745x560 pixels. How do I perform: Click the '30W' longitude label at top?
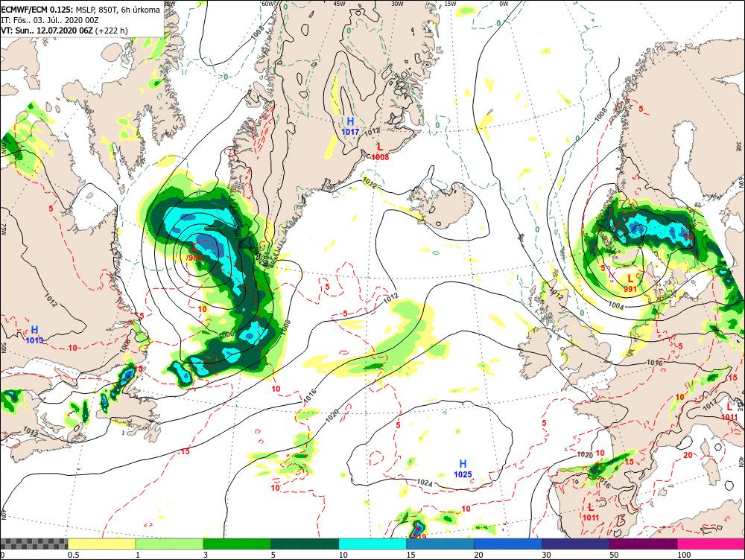pyautogui.click(x=397, y=4)
